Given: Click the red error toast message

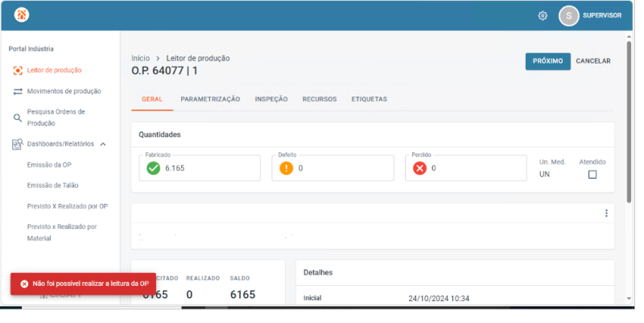Looking at the screenshot, I should tap(84, 284).
